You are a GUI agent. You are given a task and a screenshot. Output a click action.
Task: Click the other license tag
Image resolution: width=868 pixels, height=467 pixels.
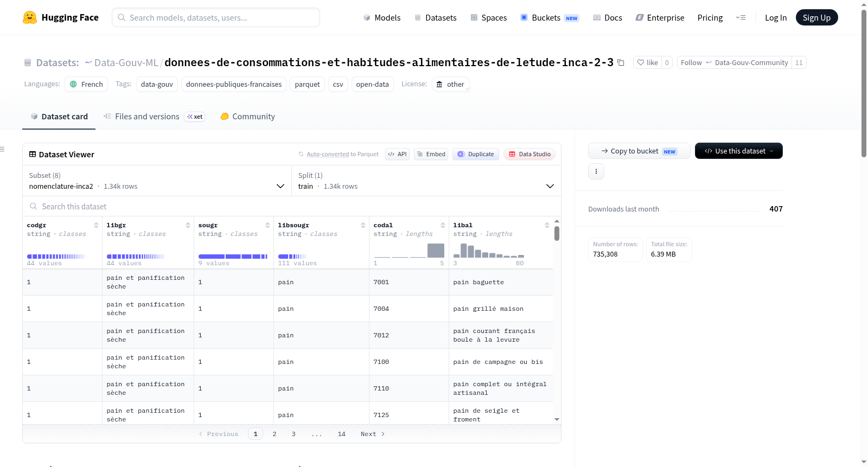tap(450, 85)
